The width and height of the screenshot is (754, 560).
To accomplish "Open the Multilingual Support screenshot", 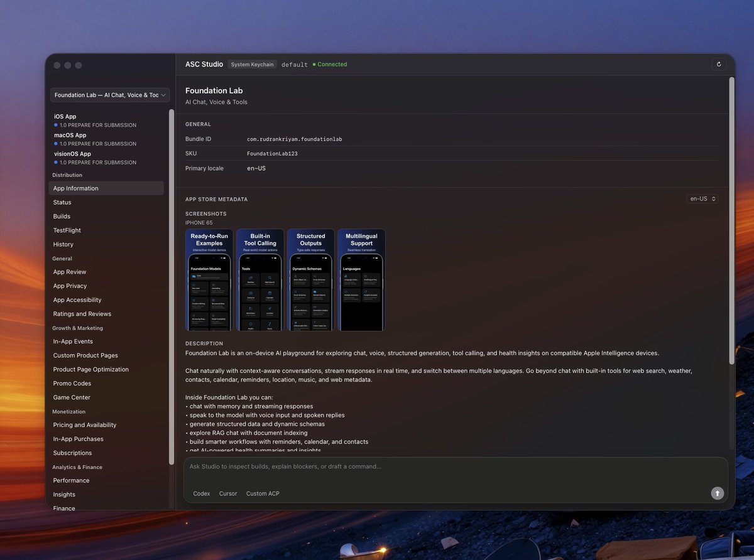I will click(x=361, y=280).
